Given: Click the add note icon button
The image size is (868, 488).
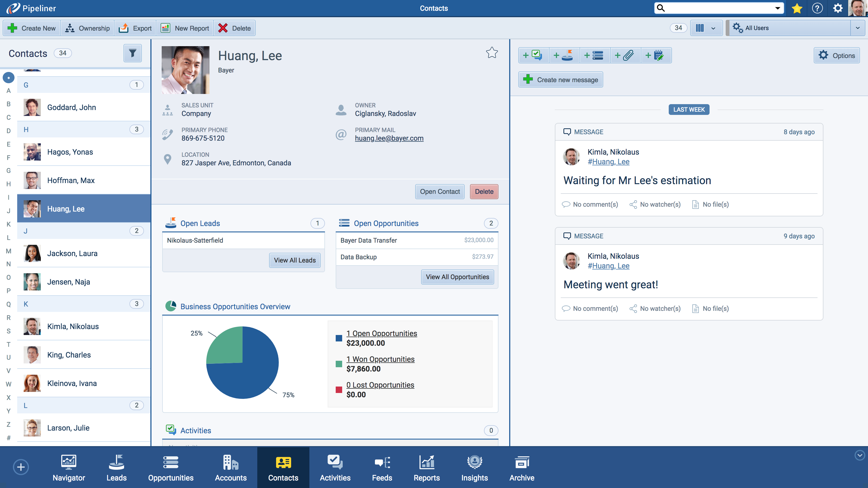Looking at the screenshot, I should pos(656,55).
